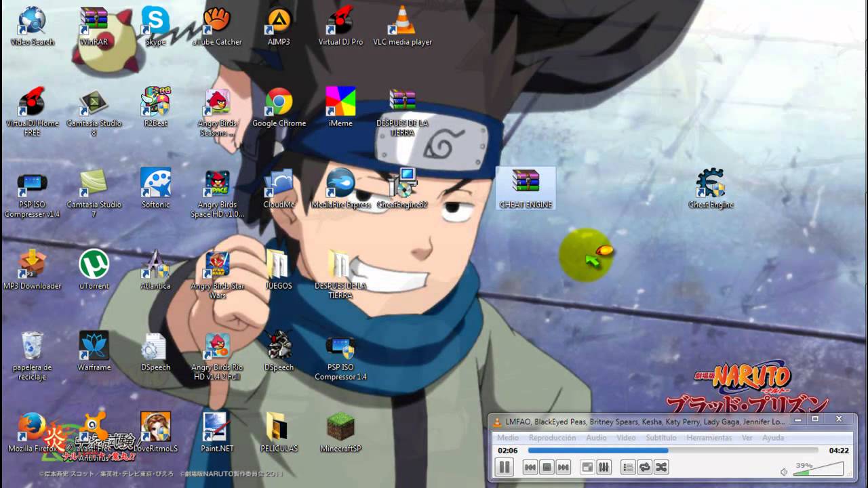Select the DESPUES DE LA TIERRA archive icon

click(402, 112)
